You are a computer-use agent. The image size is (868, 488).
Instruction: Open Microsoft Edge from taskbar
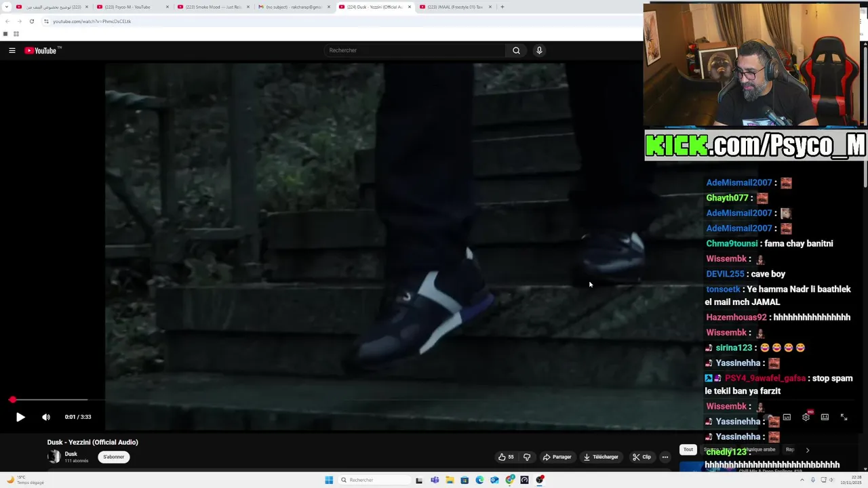pos(479,480)
